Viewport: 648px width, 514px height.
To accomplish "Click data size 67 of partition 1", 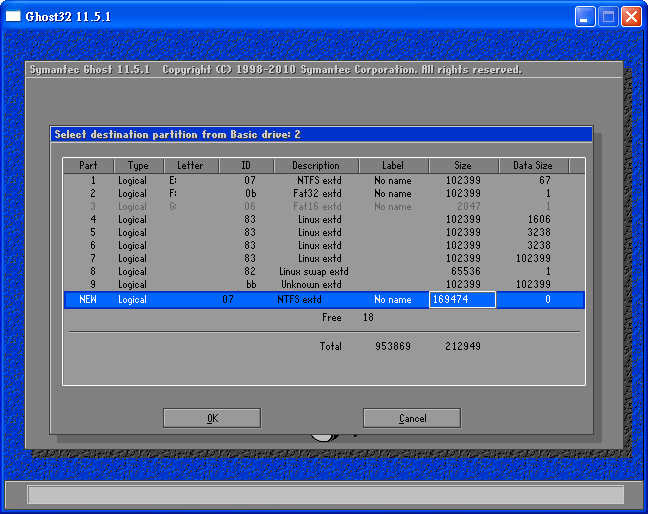I will coord(545,181).
